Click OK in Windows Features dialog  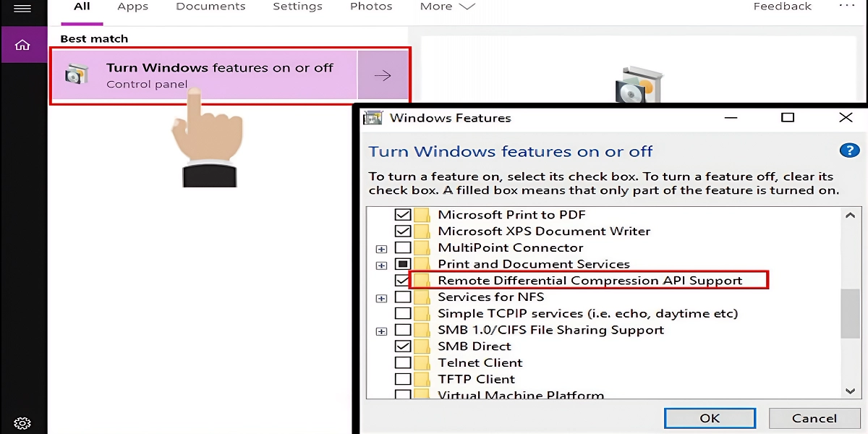710,418
